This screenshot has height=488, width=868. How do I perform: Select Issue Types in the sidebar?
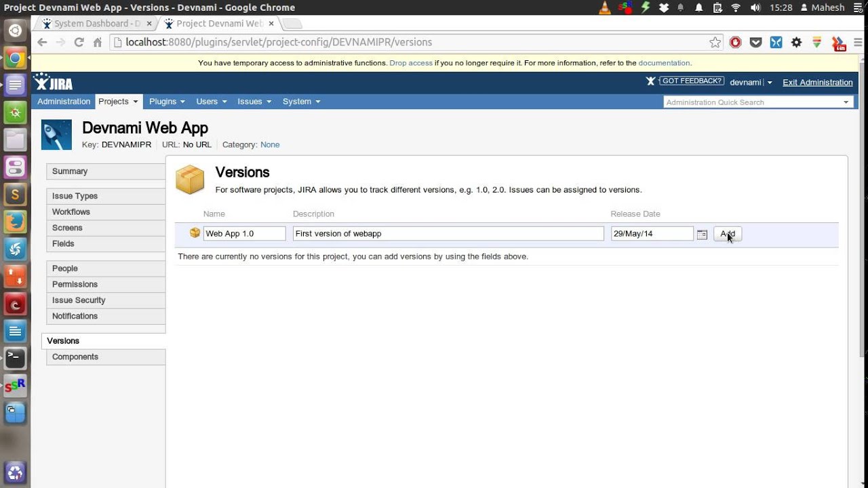(106, 197)
